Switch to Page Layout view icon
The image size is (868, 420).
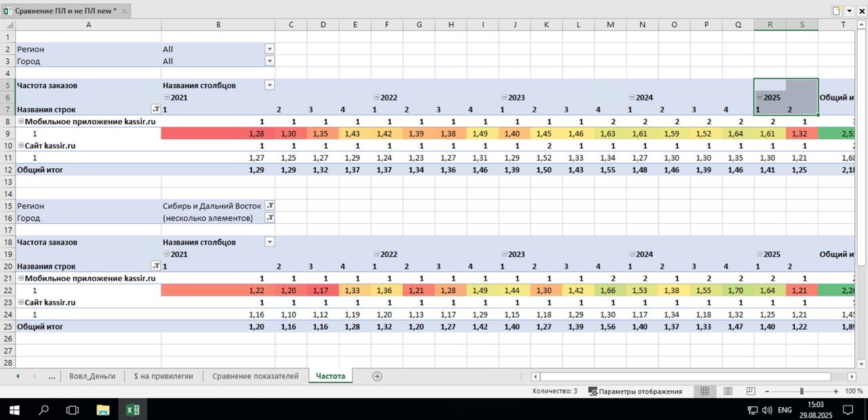(x=728, y=392)
